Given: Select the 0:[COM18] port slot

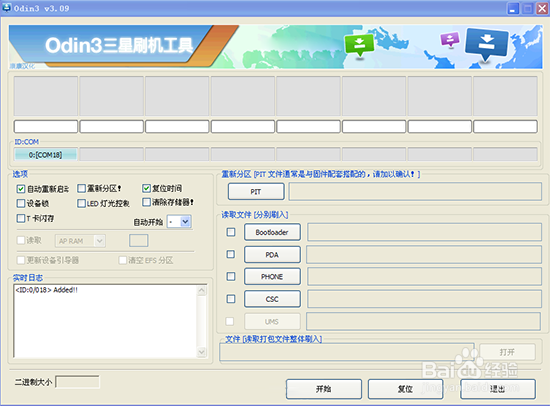Looking at the screenshot, I should [46, 154].
